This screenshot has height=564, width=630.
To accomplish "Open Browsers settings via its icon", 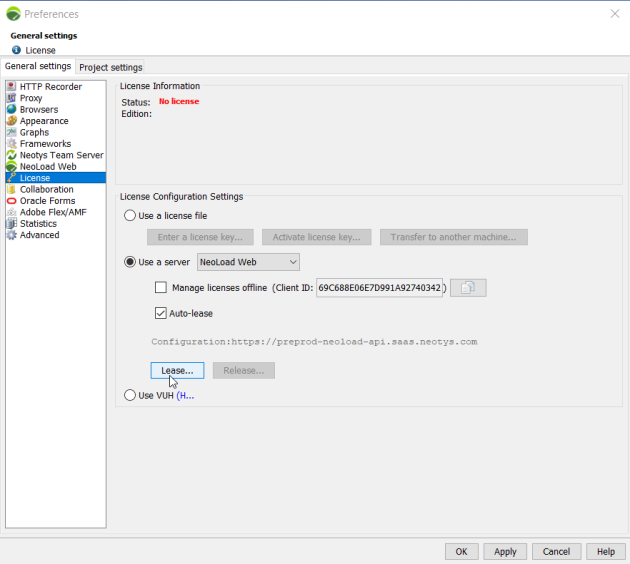I will coord(12,110).
